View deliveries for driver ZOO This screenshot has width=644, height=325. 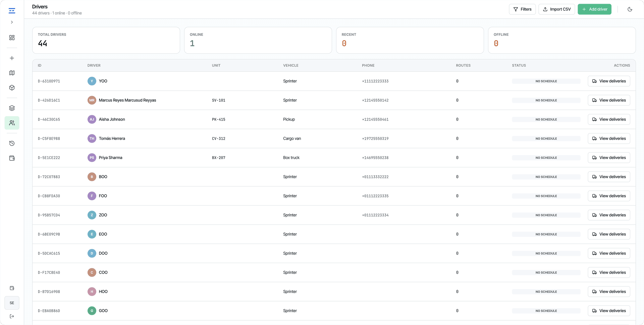(x=609, y=215)
